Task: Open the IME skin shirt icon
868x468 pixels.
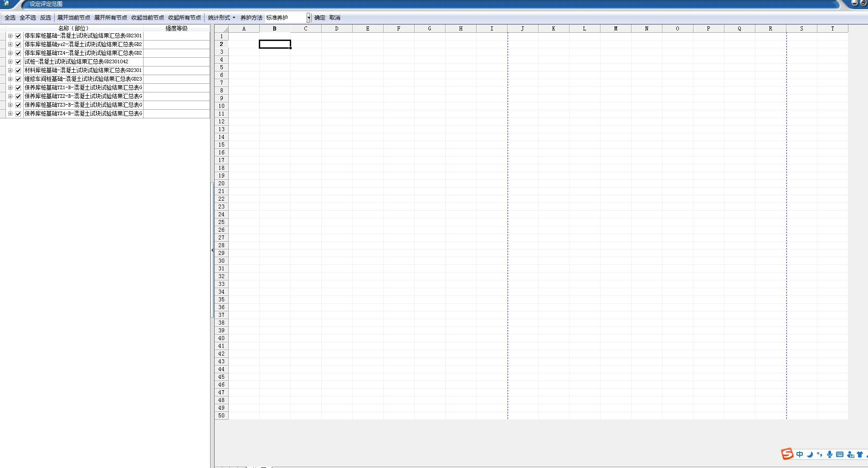Action: pyautogui.click(x=860, y=454)
